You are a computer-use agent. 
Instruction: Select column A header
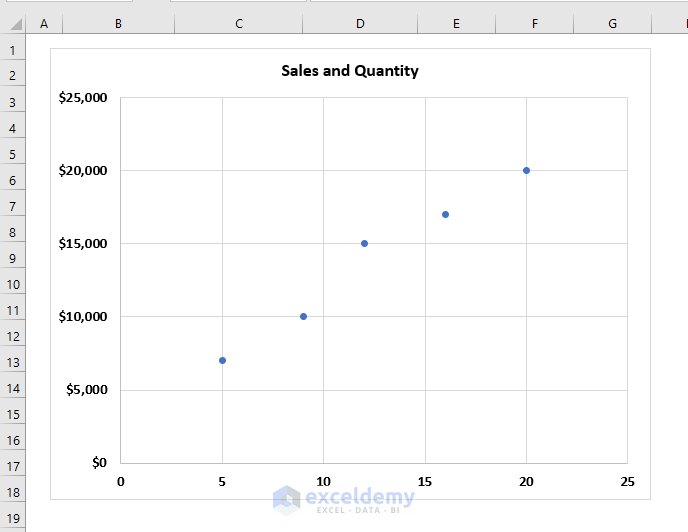pos(44,24)
